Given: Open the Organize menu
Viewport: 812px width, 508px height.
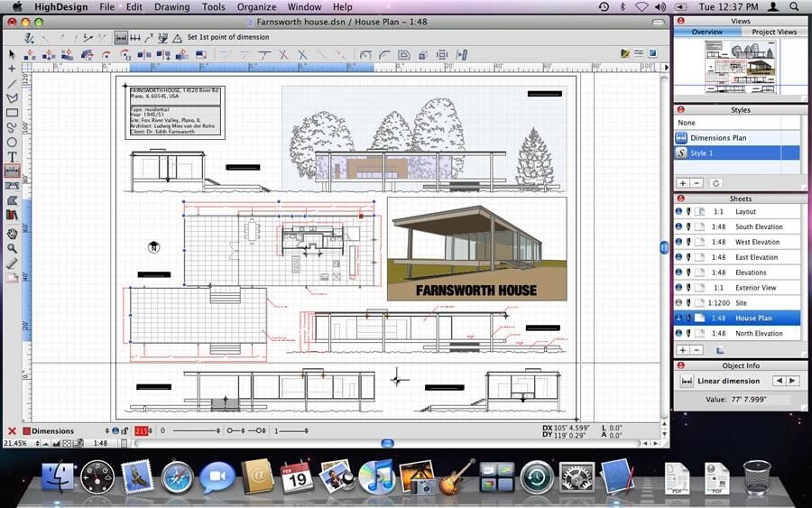Looking at the screenshot, I should click(x=256, y=6).
